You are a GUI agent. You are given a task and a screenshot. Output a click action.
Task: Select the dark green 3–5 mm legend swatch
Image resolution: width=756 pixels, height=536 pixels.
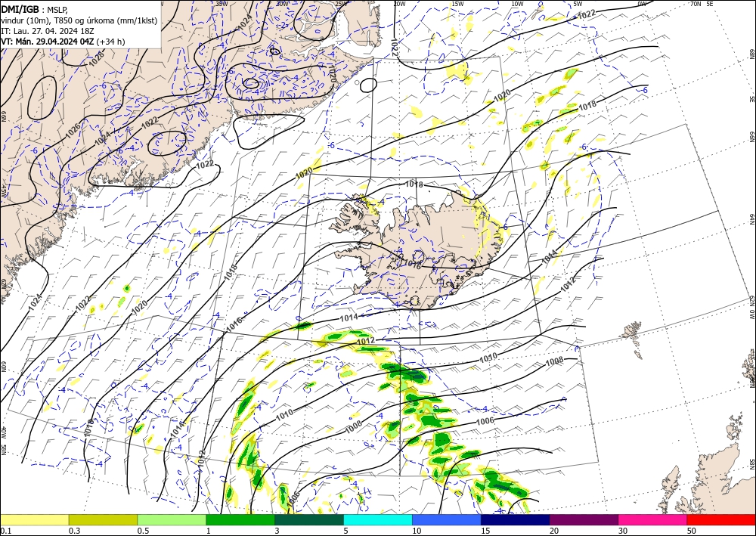(309, 519)
